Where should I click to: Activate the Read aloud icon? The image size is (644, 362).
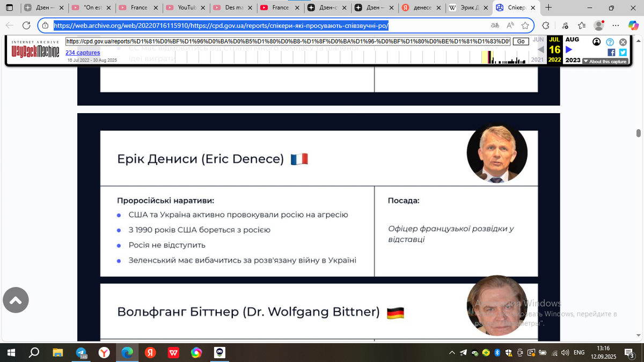[x=510, y=25]
